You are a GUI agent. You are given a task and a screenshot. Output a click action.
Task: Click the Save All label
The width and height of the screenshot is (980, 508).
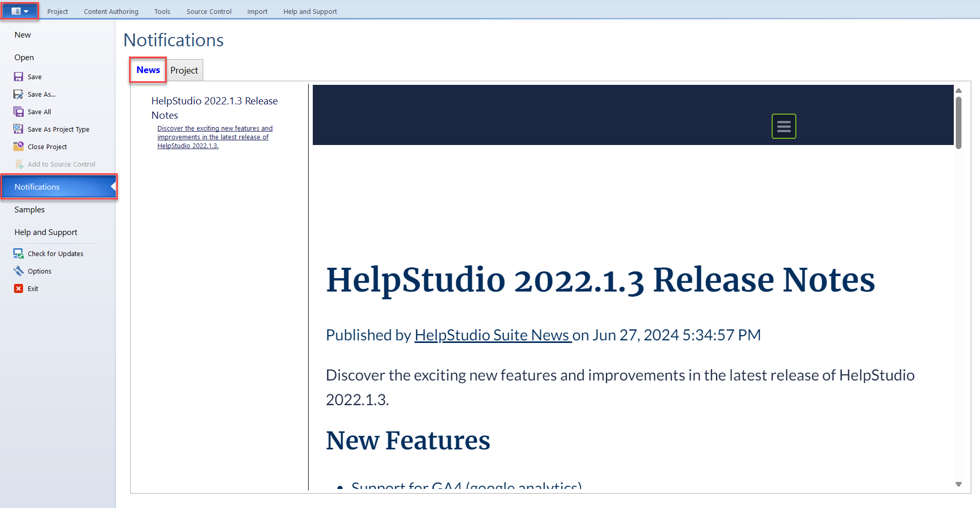tap(40, 112)
